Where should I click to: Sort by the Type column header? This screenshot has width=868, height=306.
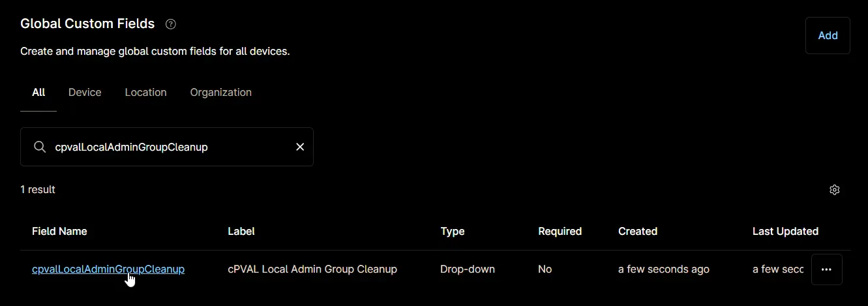coord(453,231)
